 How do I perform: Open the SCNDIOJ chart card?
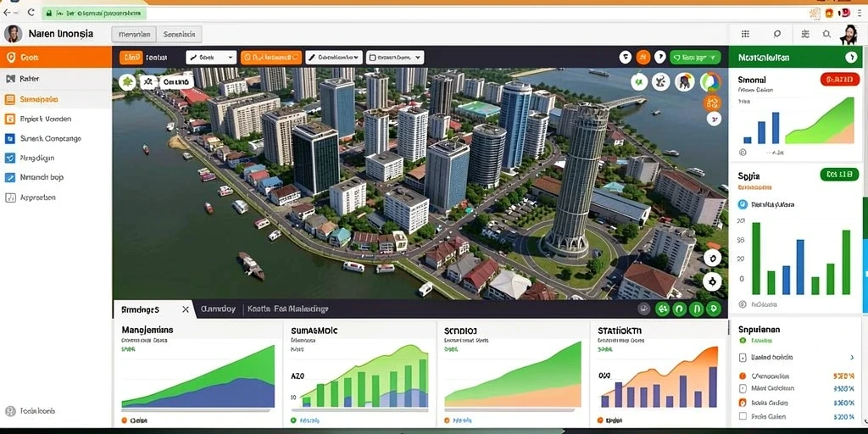click(x=513, y=374)
